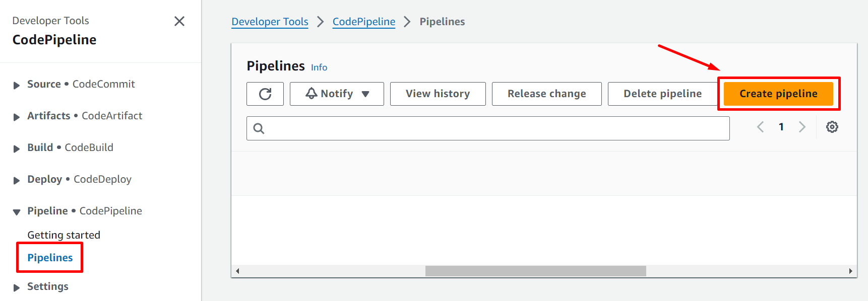Expand the Source CodeCommit section

(17, 85)
